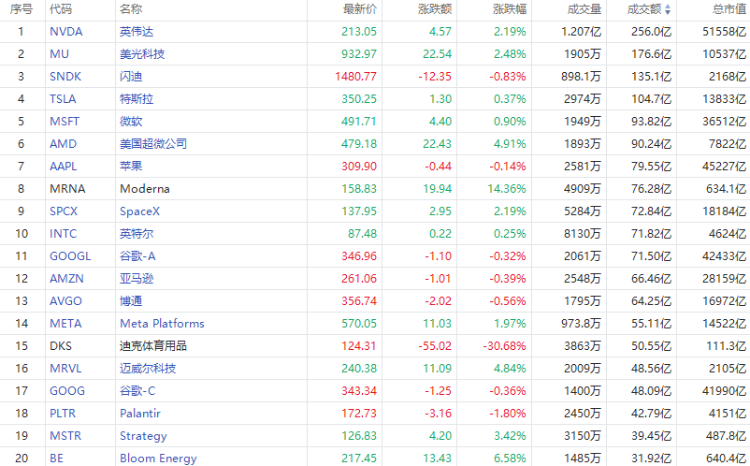The height and width of the screenshot is (466, 750).
Task: Open the NVDA ticker link
Action: tap(66, 32)
